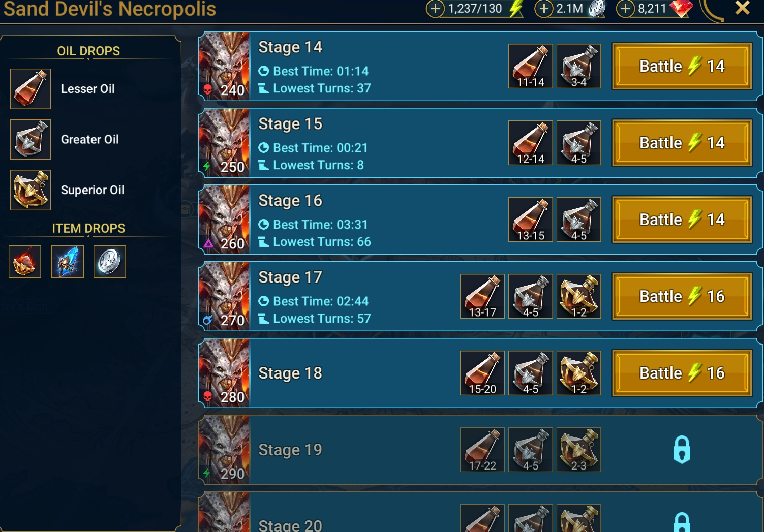The height and width of the screenshot is (532, 764).
Task: View Stage 16 Lesser Oil 13-15 reward
Action: pyautogui.click(x=531, y=220)
